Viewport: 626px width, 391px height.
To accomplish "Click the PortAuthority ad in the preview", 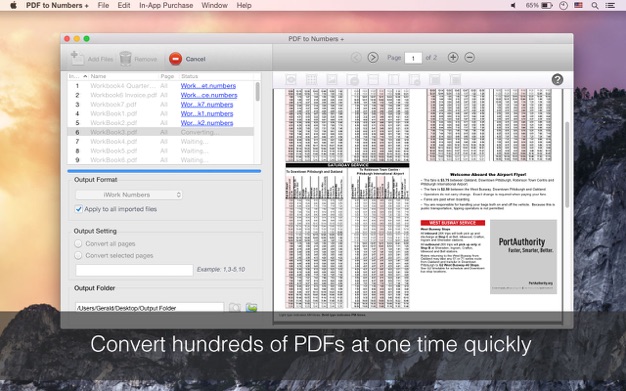I will click(x=523, y=256).
